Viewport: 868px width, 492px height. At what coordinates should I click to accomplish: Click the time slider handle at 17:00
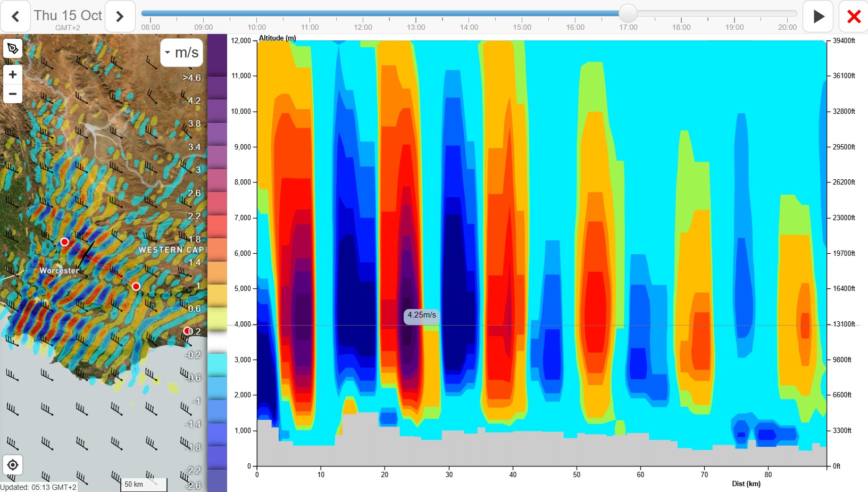click(628, 13)
